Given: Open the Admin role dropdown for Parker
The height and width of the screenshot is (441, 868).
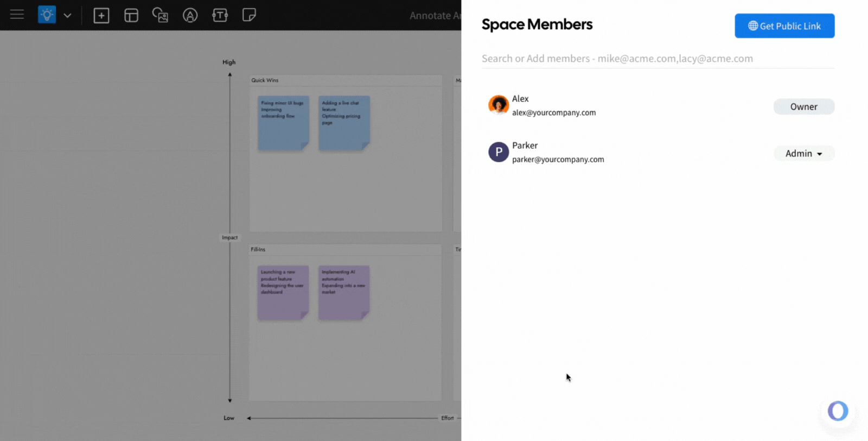Looking at the screenshot, I should coord(803,154).
